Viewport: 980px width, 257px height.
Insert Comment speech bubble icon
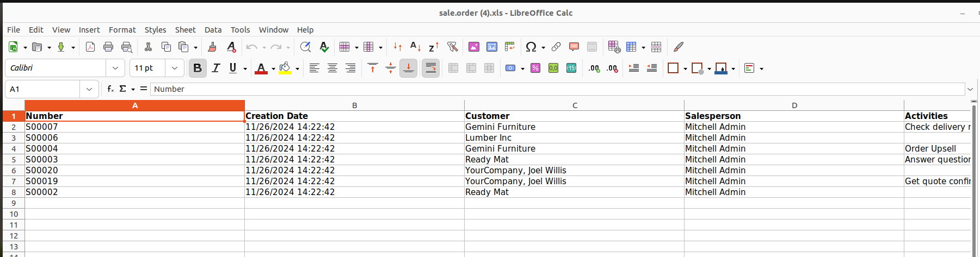574,47
